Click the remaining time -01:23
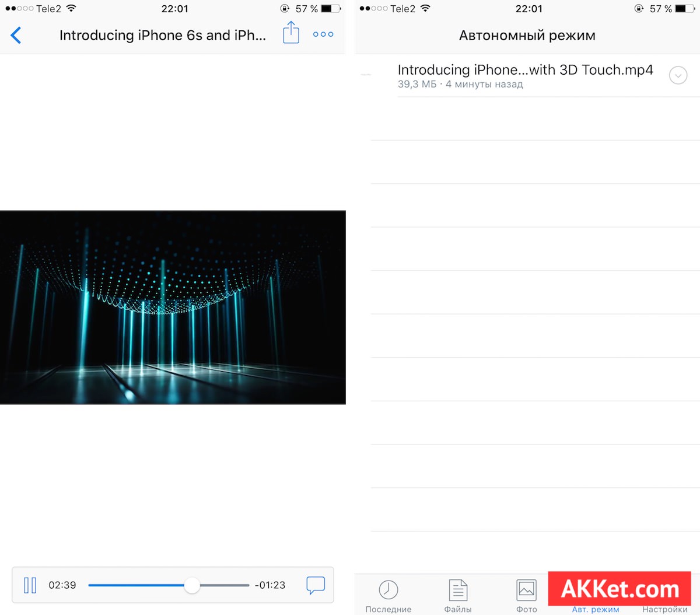Viewport: 700px width, 615px height. [x=270, y=585]
